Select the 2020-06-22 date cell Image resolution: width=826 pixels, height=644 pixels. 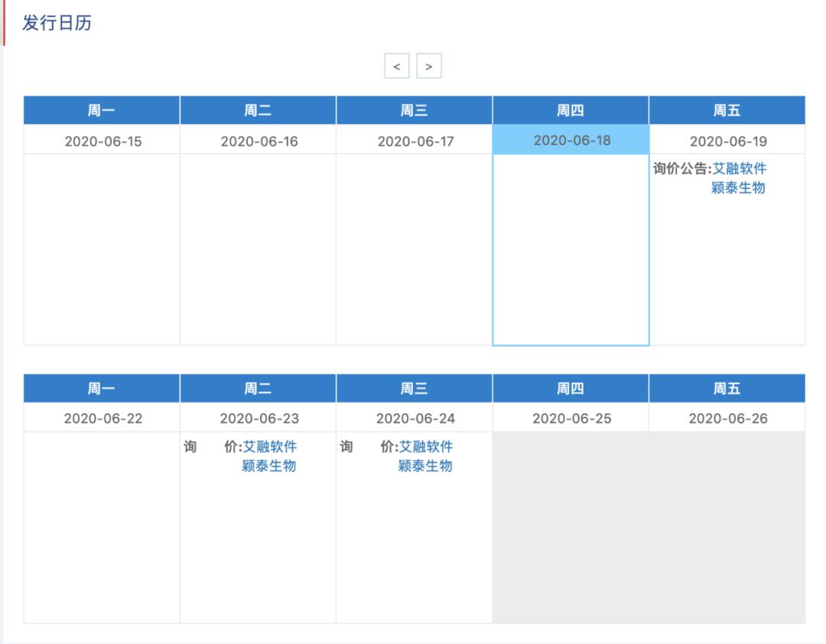(102, 418)
